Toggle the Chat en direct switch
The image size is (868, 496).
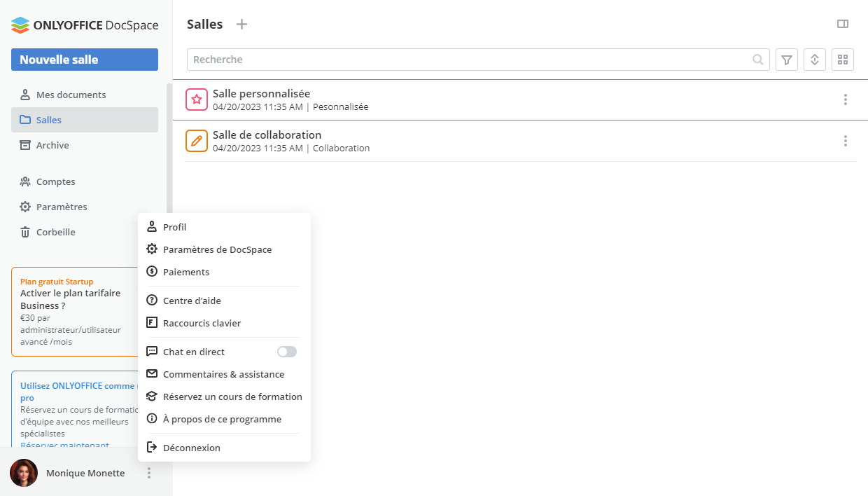(x=287, y=352)
